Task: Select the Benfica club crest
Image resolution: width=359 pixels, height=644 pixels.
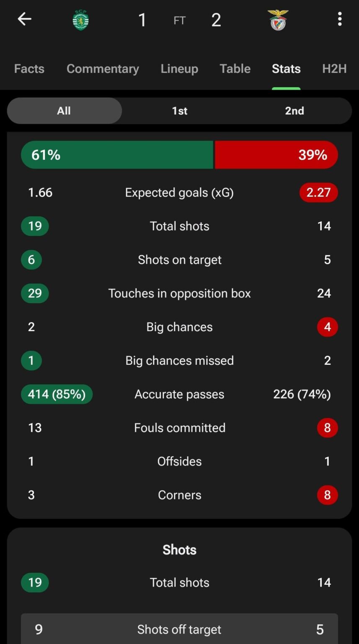Action: coord(279,19)
